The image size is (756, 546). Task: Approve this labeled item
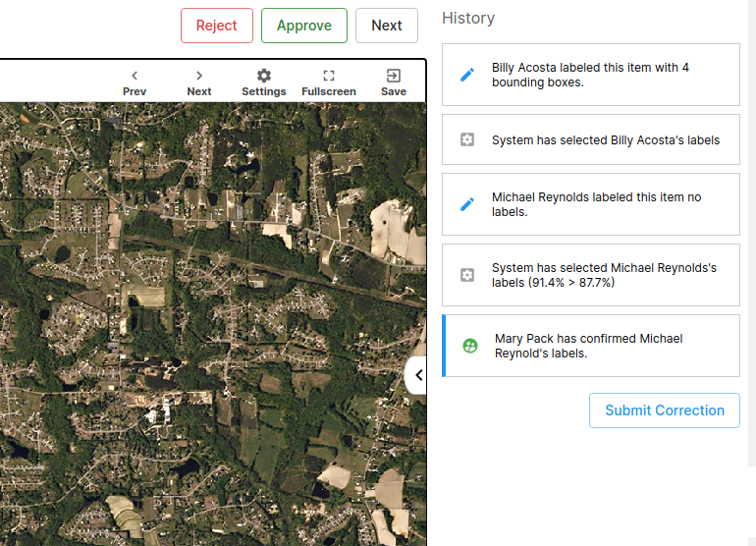303,26
